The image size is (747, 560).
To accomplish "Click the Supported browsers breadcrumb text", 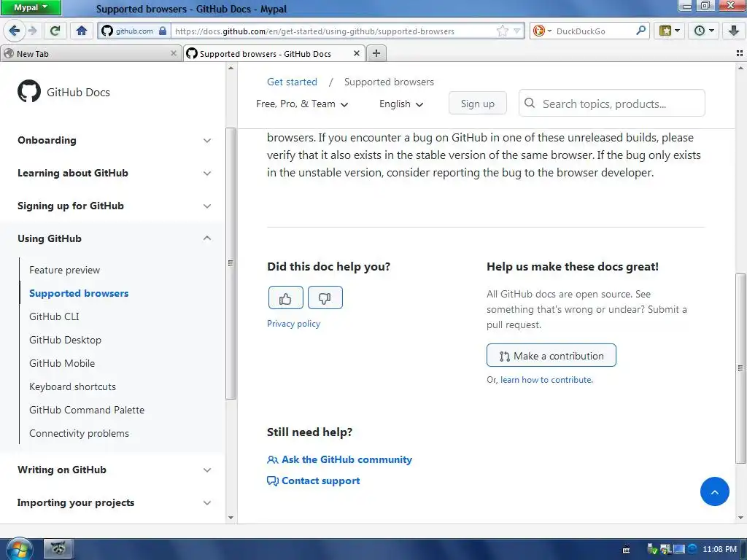I will [x=389, y=82].
